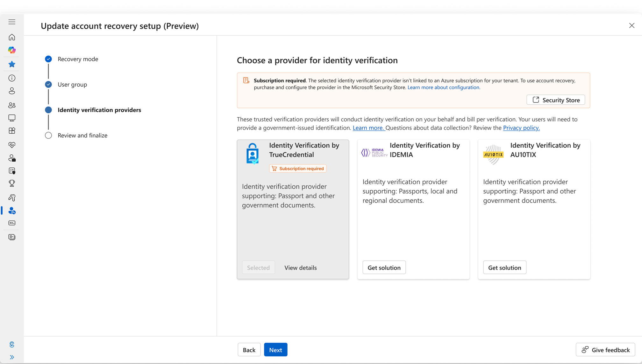Go to Recovery mode step
Viewport: 642px width, 364px height.
pos(78,59)
